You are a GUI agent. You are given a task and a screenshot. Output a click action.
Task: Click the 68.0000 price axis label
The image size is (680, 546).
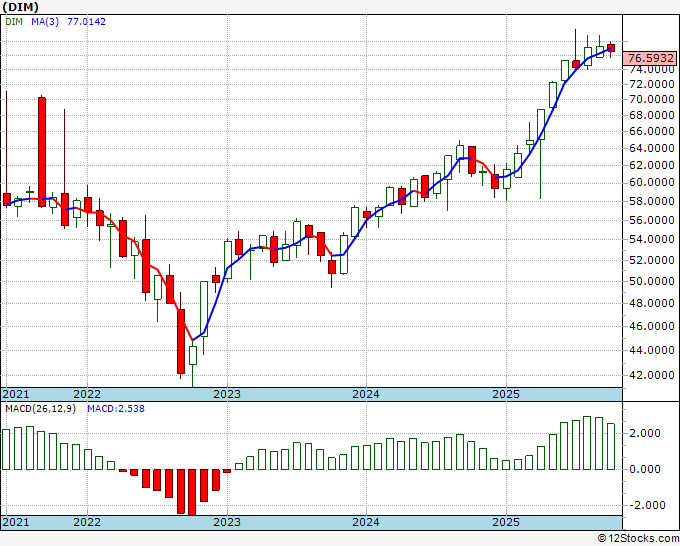(x=652, y=115)
